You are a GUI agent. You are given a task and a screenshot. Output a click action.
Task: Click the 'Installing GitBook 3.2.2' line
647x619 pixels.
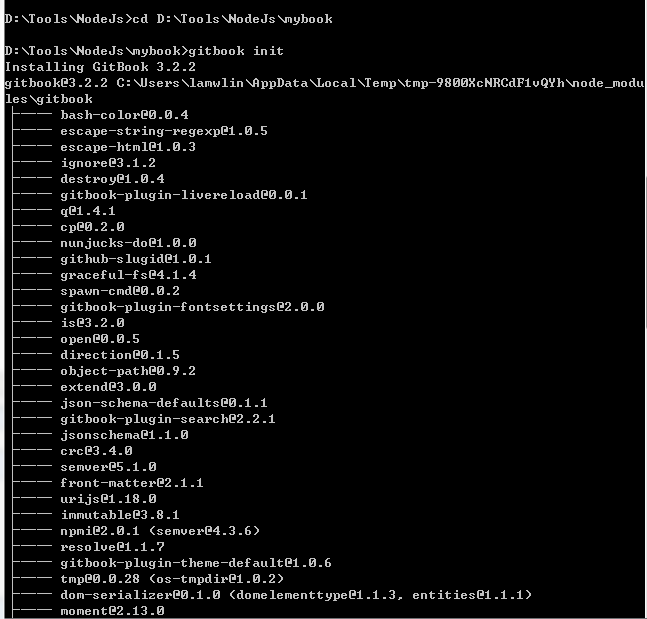pyautogui.click(x=100, y=67)
